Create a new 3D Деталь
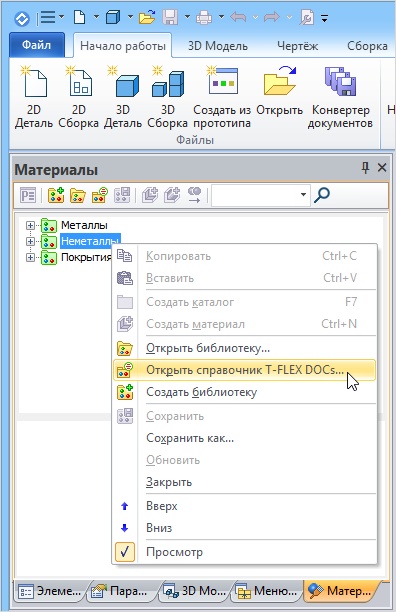This screenshot has height=612, width=396. point(123,98)
